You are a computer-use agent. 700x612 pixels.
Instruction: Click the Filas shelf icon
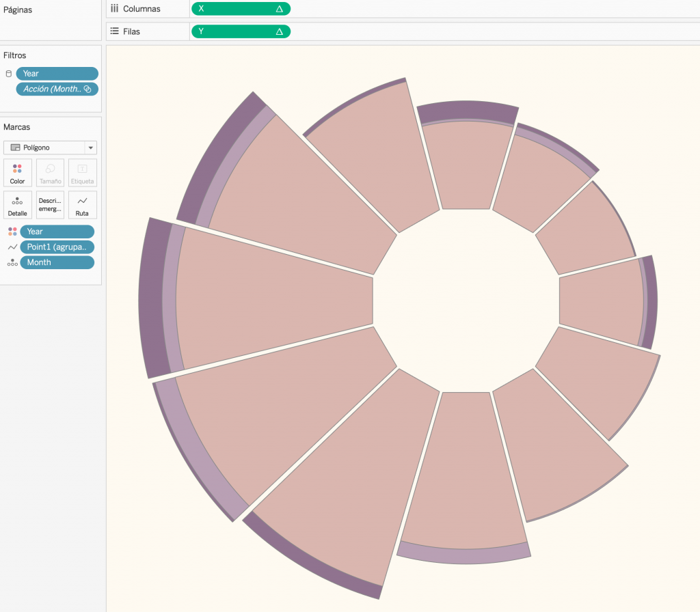115,31
